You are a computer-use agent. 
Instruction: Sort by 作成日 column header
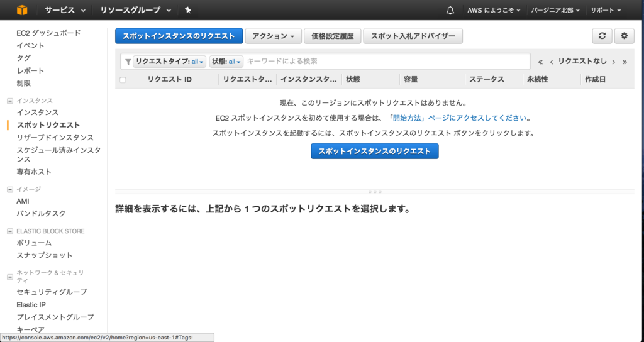pos(595,80)
